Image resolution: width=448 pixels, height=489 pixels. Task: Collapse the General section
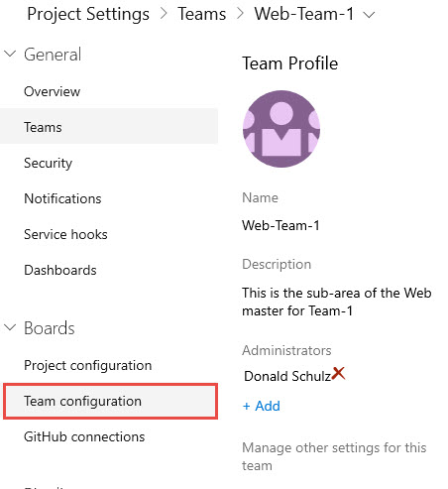pyautogui.click(x=10, y=54)
